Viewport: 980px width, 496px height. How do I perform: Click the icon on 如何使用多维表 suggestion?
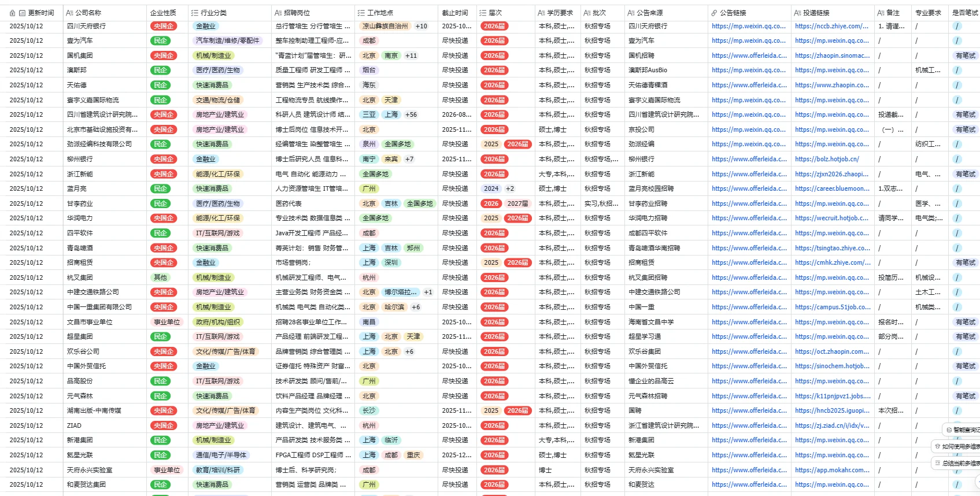[x=938, y=446]
